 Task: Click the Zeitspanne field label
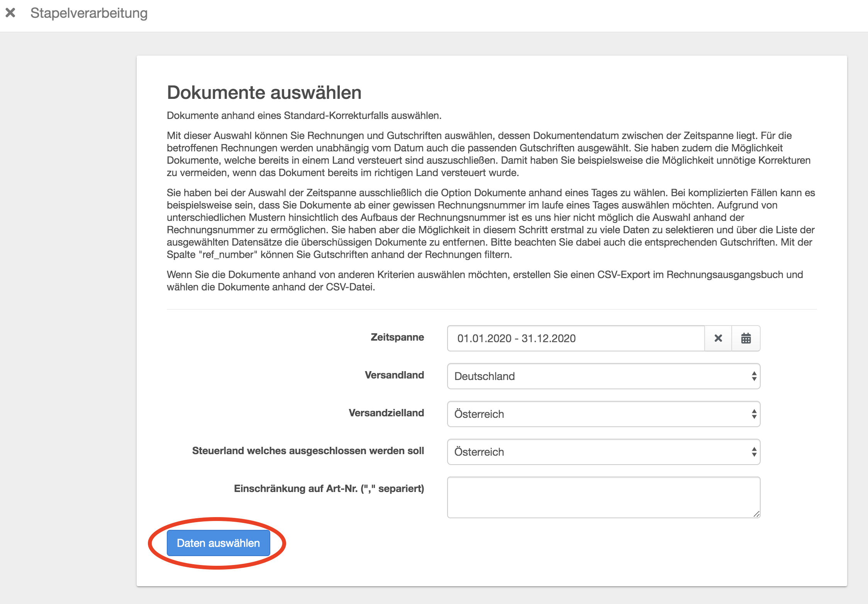click(x=397, y=337)
